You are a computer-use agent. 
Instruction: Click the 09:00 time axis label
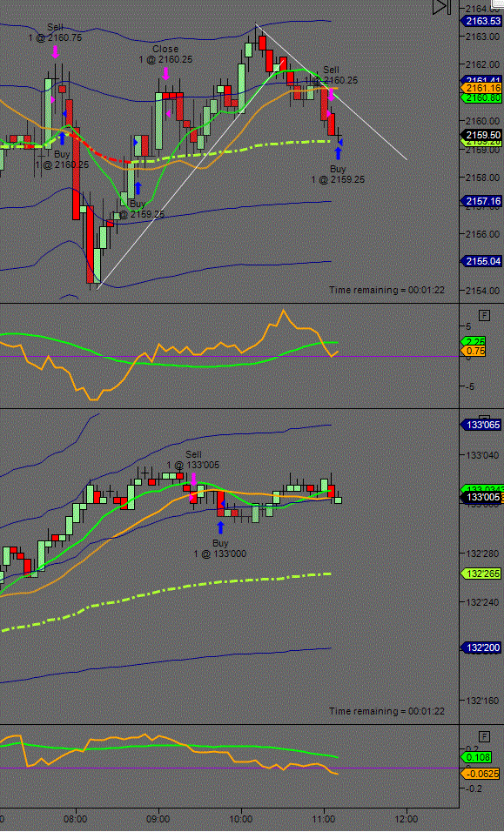[x=158, y=819]
